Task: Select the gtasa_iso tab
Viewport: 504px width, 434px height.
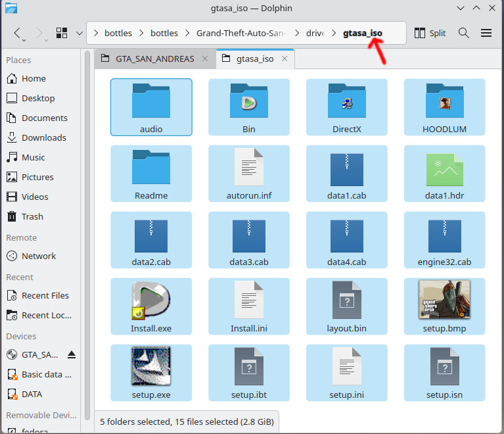Action: (x=255, y=59)
